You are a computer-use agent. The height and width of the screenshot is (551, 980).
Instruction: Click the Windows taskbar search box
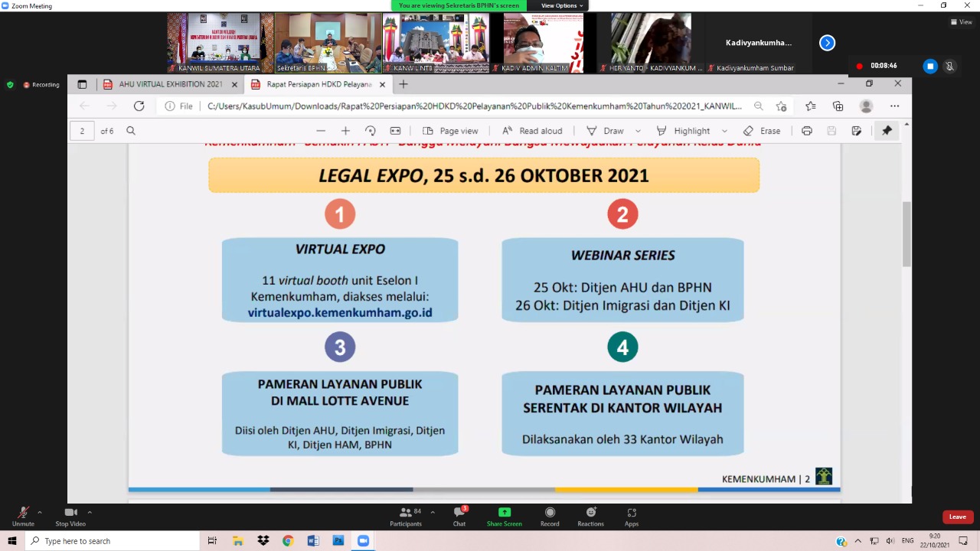click(113, 541)
